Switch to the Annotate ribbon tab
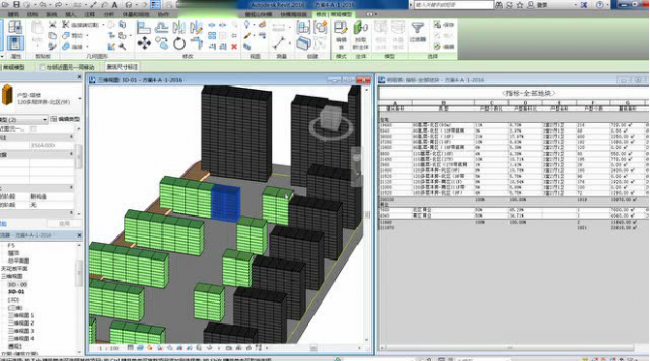 (89, 14)
